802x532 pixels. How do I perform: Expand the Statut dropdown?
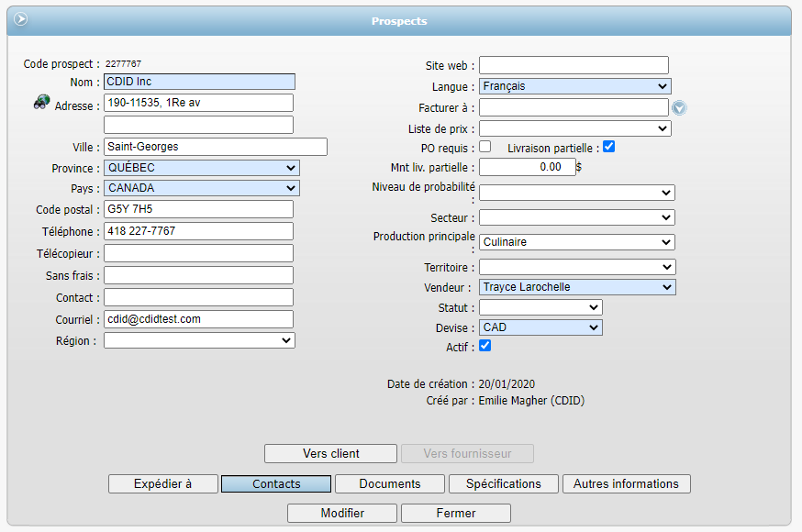[x=540, y=307]
